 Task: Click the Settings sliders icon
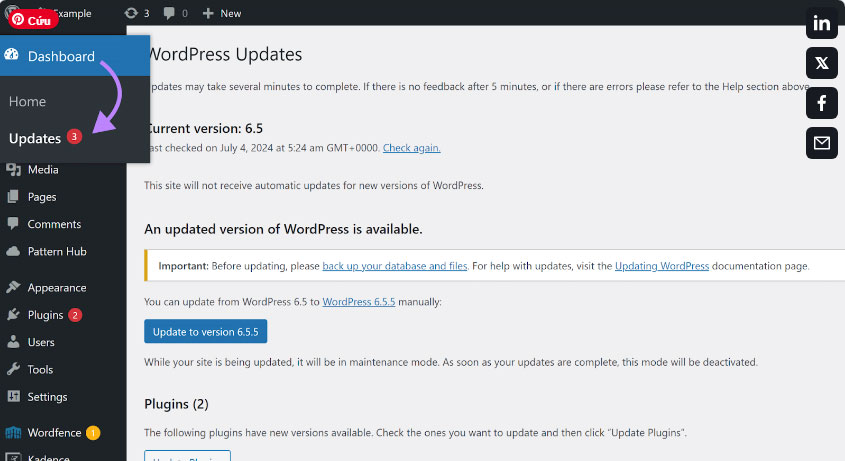(x=13, y=396)
